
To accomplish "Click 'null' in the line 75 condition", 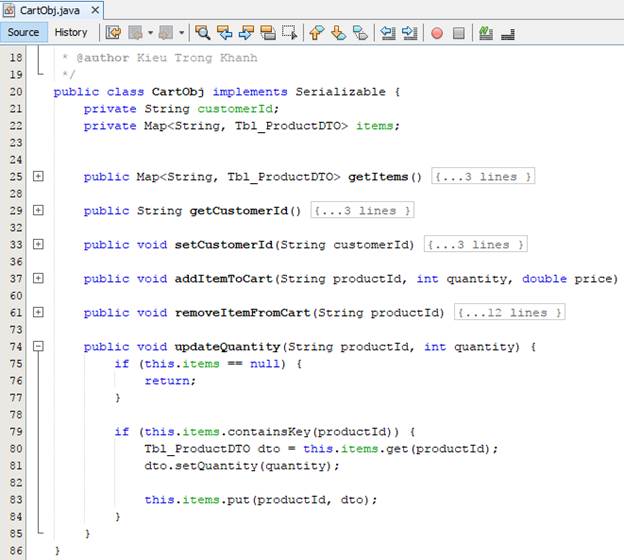I will [x=265, y=364].
